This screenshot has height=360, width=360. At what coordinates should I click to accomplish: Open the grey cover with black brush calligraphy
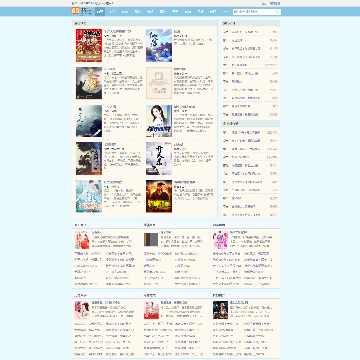[x=159, y=159]
